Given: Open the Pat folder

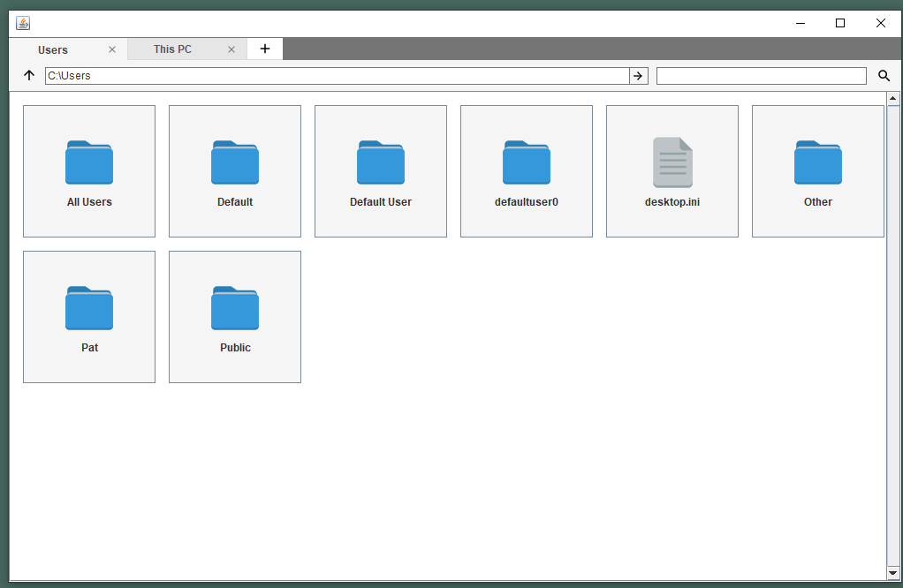Looking at the screenshot, I should 88,316.
